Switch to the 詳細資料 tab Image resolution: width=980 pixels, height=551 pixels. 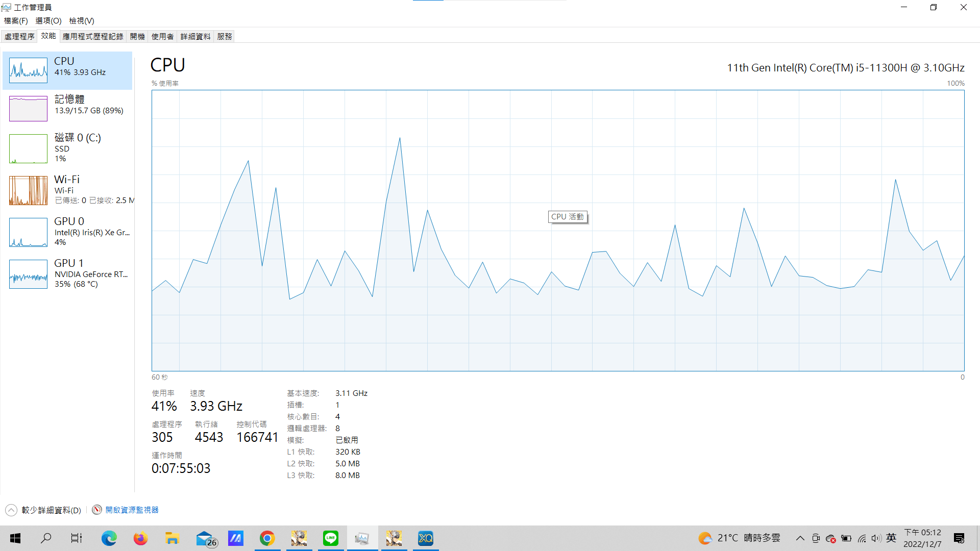point(195,37)
